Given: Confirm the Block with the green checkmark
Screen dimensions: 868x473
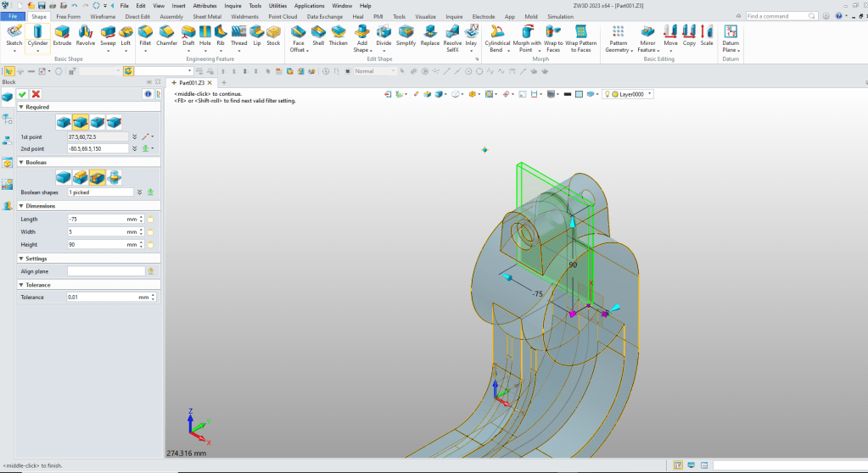Looking at the screenshot, I should tap(22, 94).
